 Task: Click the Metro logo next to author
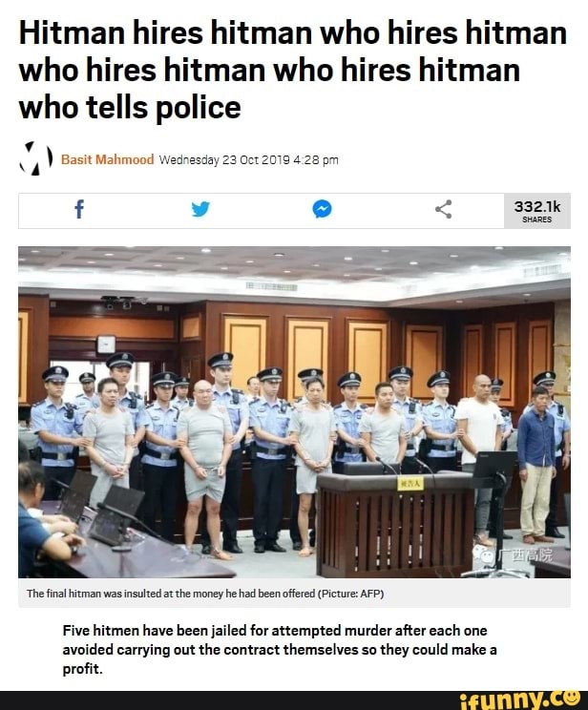(x=36, y=158)
